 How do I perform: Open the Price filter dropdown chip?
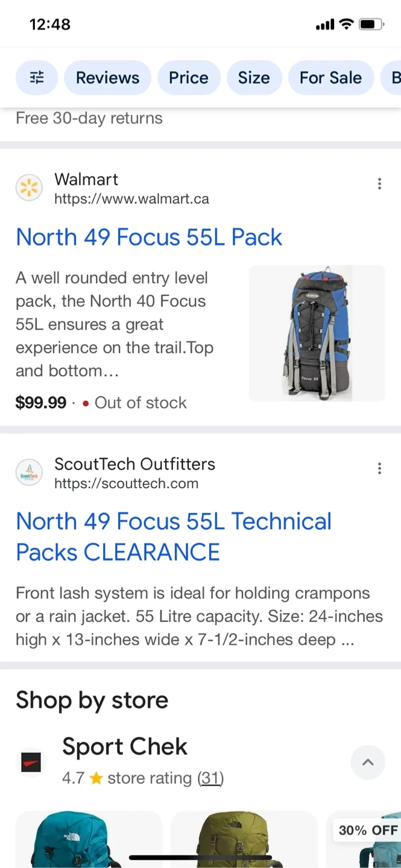[189, 78]
